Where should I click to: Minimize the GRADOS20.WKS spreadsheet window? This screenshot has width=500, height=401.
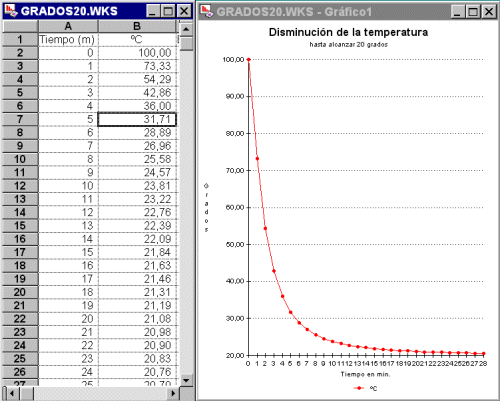(x=152, y=11)
